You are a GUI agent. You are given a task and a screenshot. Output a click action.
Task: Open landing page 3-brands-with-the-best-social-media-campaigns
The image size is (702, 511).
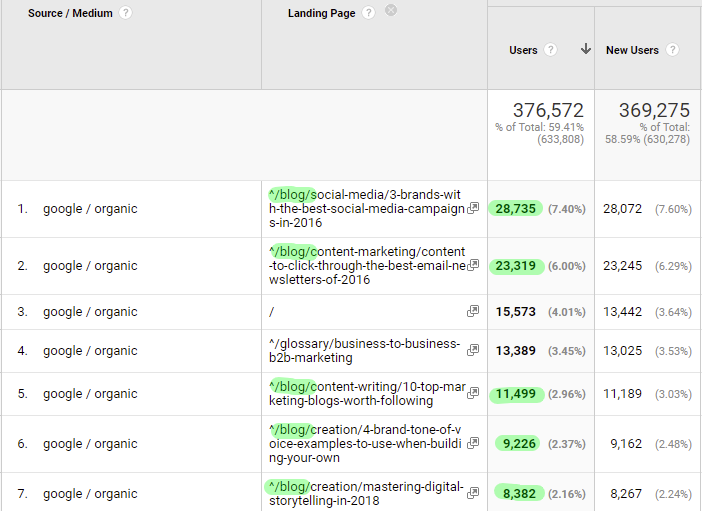coord(367,209)
